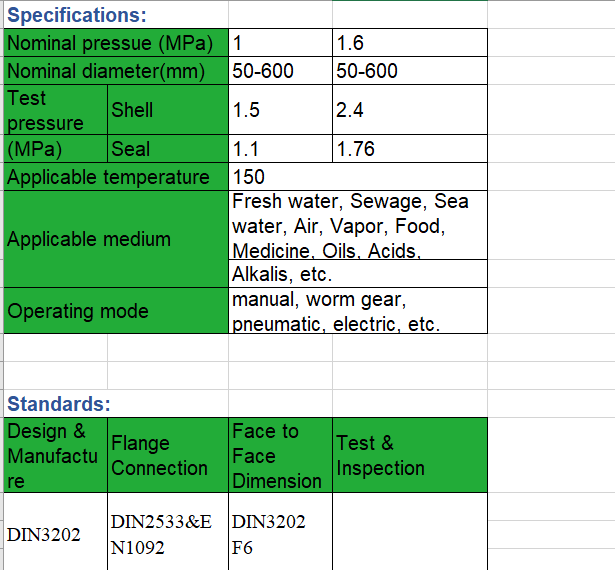Select the 'manual, worm gear' value cell

pos(358,311)
